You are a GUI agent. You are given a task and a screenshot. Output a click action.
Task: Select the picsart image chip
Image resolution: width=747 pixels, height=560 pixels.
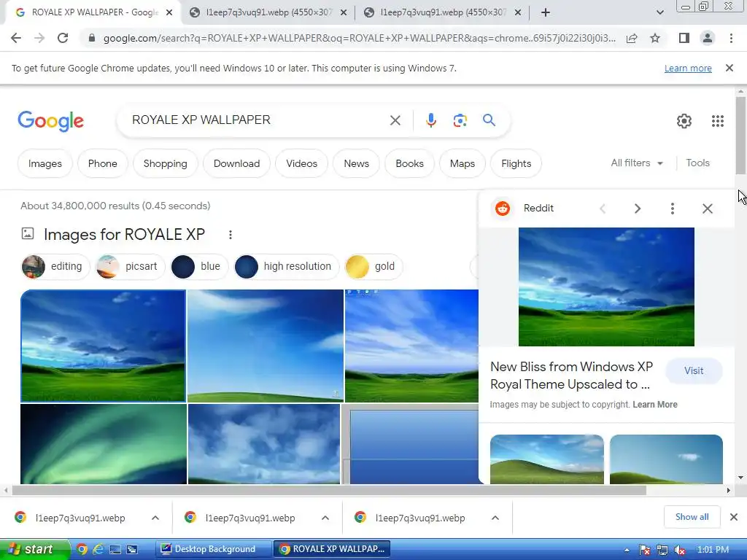(x=130, y=266)
